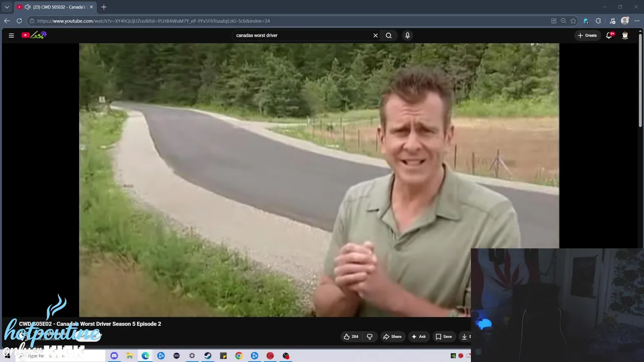The image size is (644, 362).
Task: Dislike the video with thumbs down
Action: tap(370, 336)
